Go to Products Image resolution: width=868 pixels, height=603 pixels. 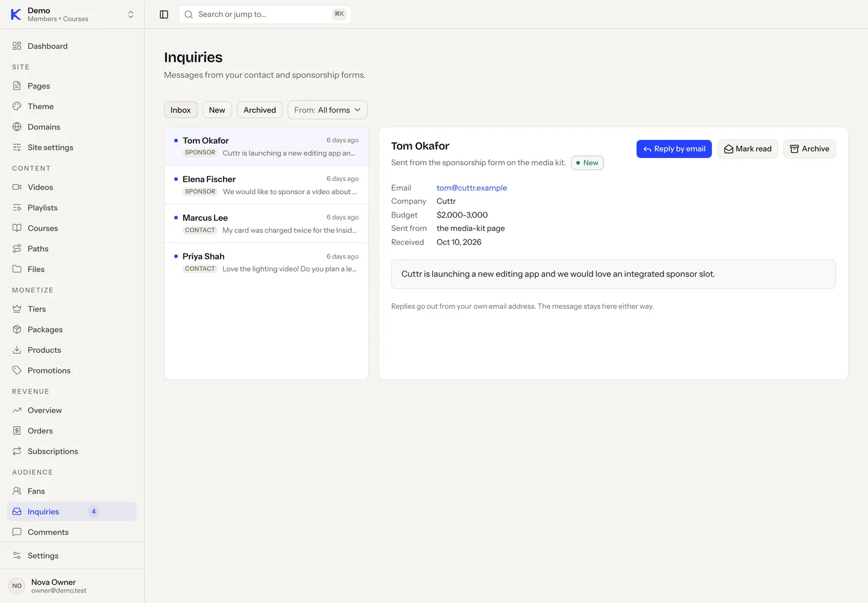[72, 350]
